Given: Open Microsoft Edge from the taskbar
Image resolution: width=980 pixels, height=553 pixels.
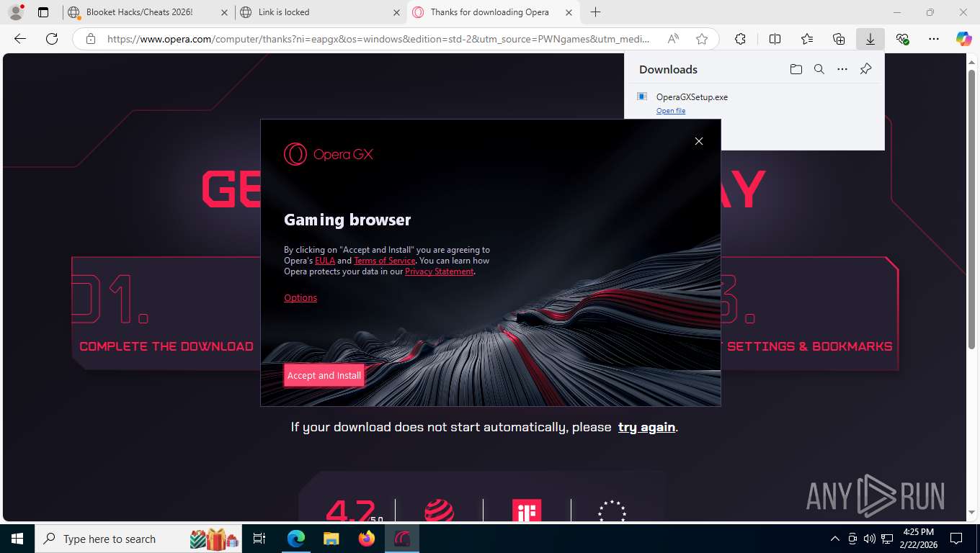Looking at the screenshot, I should [295, 539].
